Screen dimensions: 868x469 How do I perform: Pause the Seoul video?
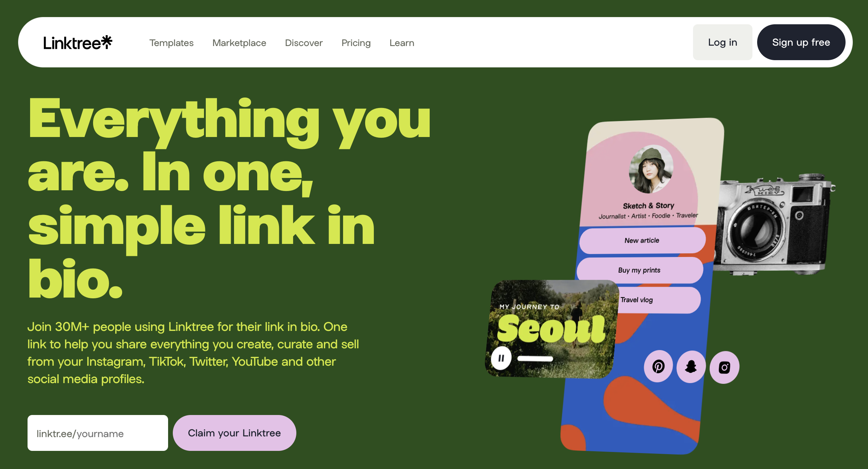[501, 358]
